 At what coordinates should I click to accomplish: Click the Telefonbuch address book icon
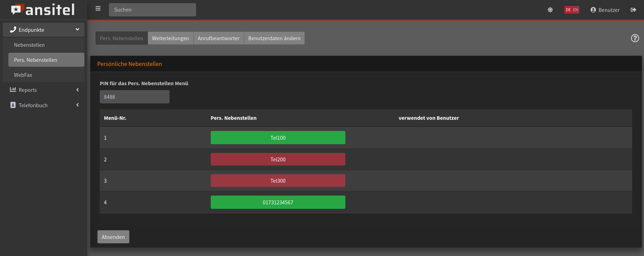13,105
